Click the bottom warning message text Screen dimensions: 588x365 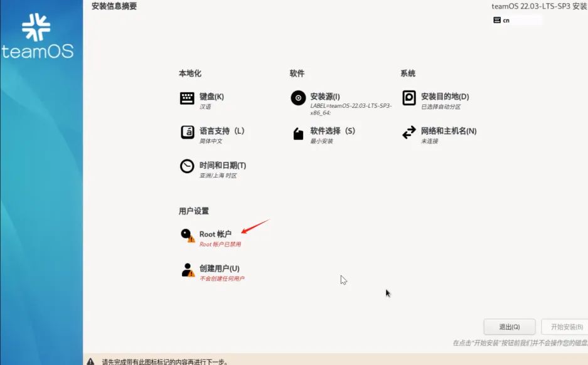point(165,362)
